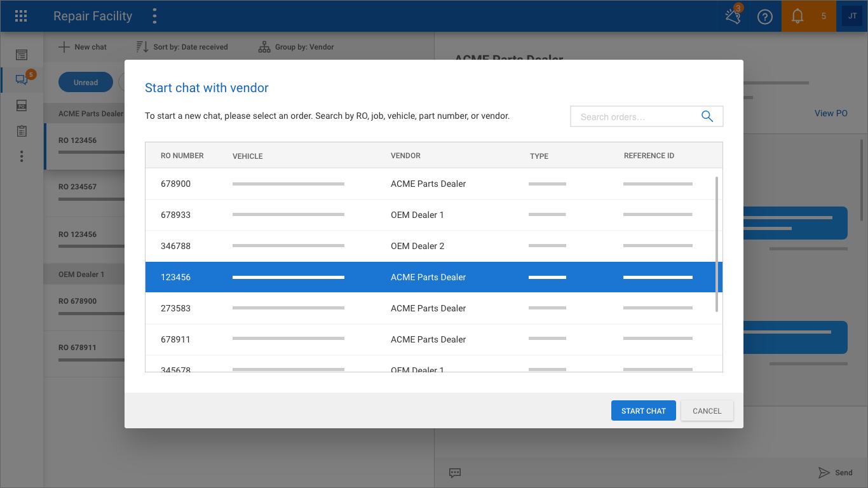The width and height of the screenshot is (868, 488).
Task: Click the search magnifier icon in the dialog
Action: [707, 116]
